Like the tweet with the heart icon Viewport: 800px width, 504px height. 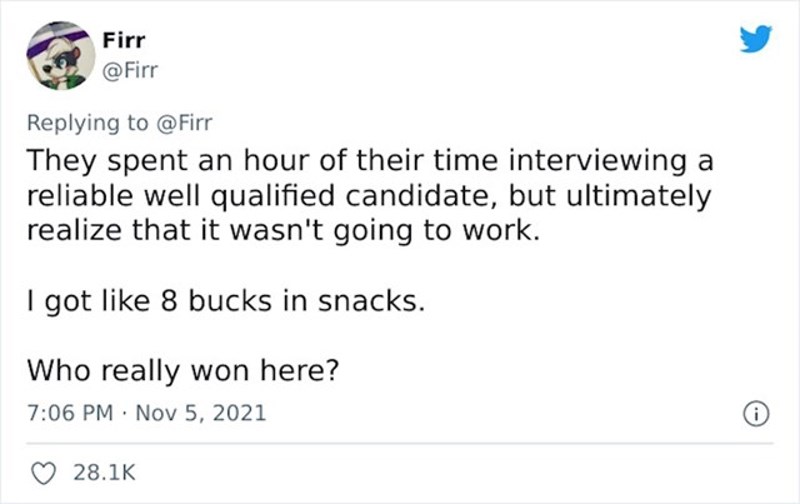pos(42,470)
